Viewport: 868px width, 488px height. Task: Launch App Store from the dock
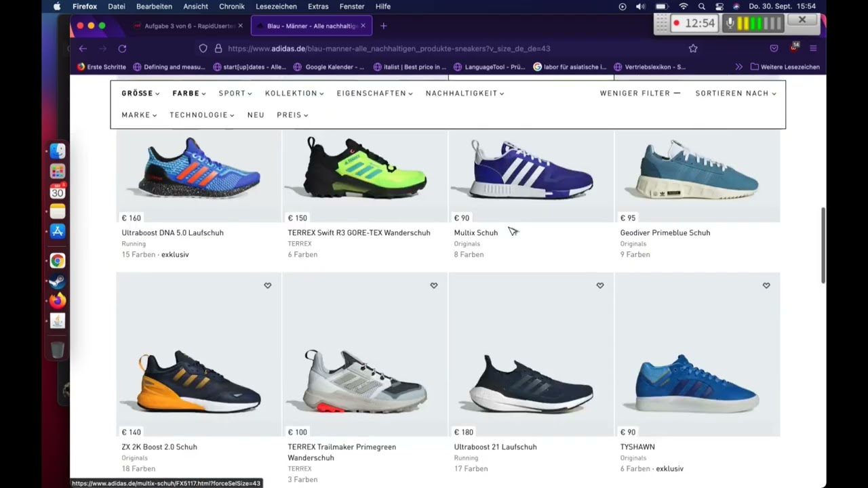[x=58, y=232]
